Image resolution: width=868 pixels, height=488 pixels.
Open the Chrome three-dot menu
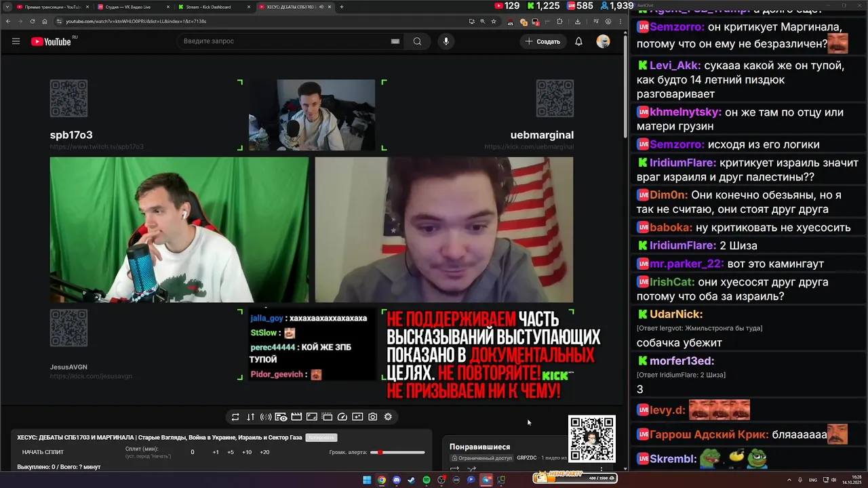(620, 21)
